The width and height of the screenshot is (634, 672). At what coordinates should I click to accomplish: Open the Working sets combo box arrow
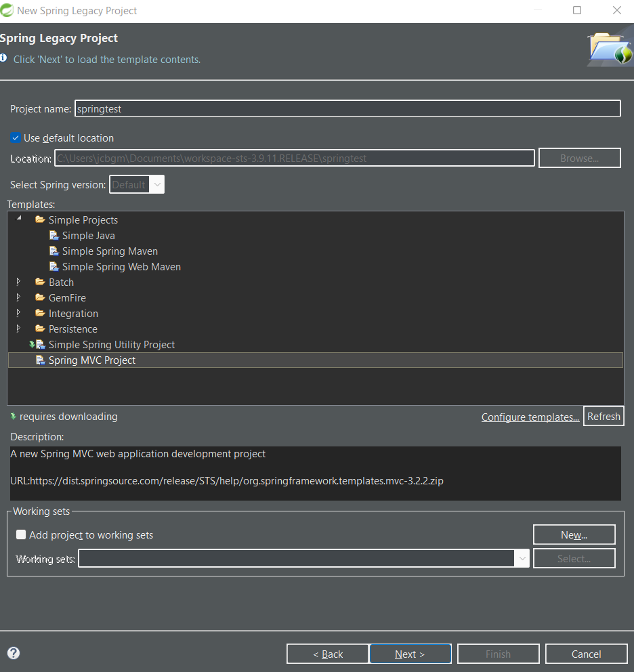[x=522, y=558]
